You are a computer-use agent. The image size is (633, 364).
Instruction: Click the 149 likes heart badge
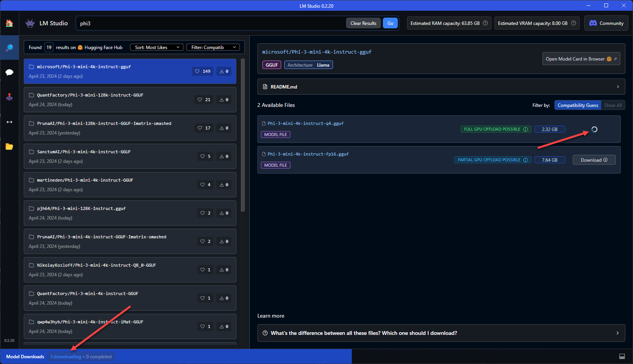203,71
